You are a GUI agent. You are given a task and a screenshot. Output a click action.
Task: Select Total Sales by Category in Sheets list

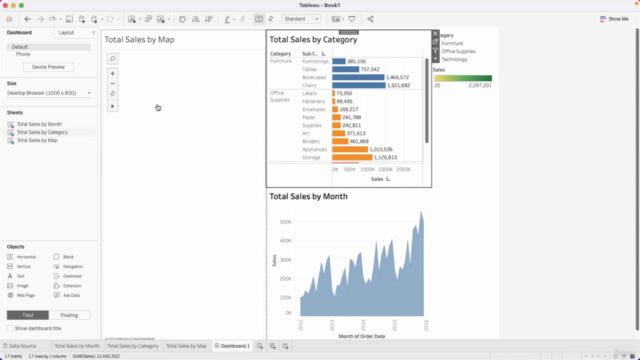(x=42, y=132)
